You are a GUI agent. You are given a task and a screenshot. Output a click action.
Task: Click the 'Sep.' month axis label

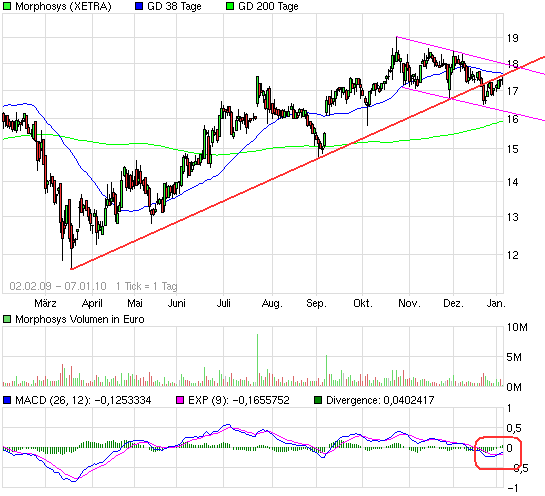[x=316, y=303]
